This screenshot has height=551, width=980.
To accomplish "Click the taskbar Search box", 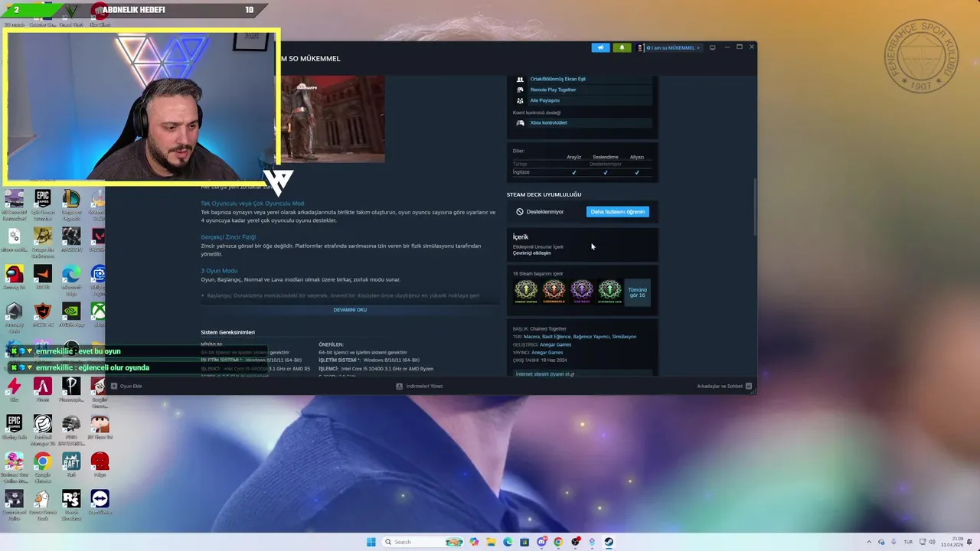I will pyautogui.click(x=423, y=542).
